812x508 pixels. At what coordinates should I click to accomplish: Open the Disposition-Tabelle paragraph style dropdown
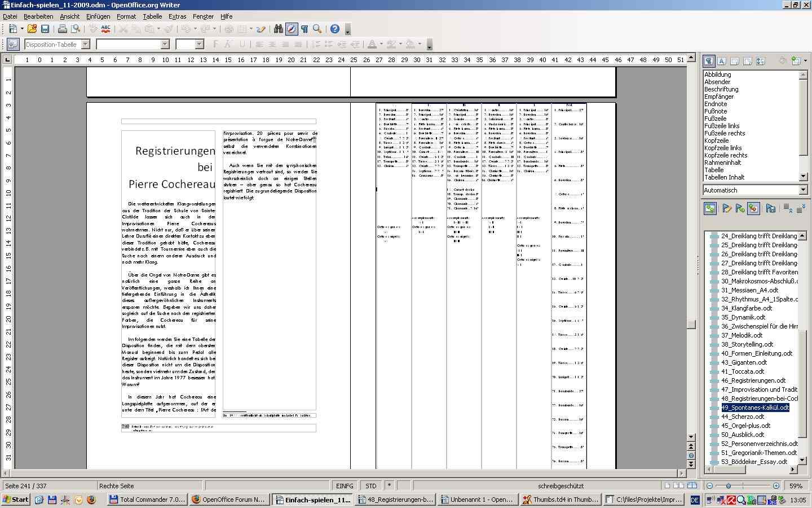86,44
